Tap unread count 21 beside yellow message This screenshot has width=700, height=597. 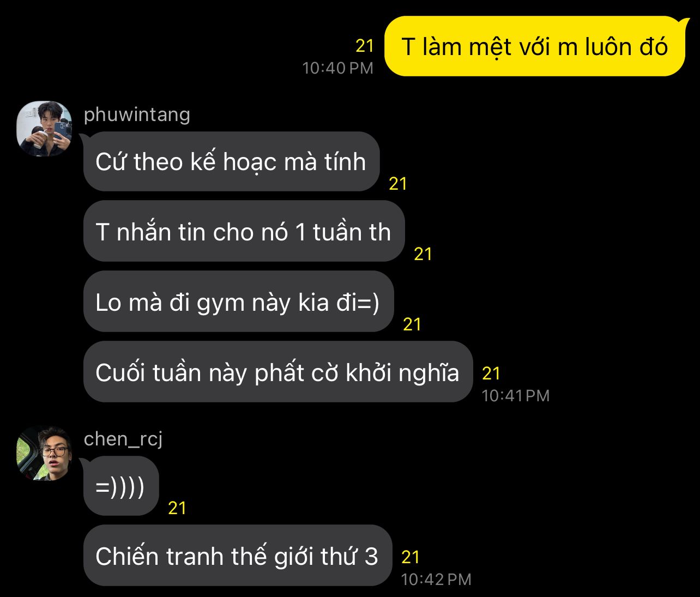pyautogui.click(x=365, y=46)
